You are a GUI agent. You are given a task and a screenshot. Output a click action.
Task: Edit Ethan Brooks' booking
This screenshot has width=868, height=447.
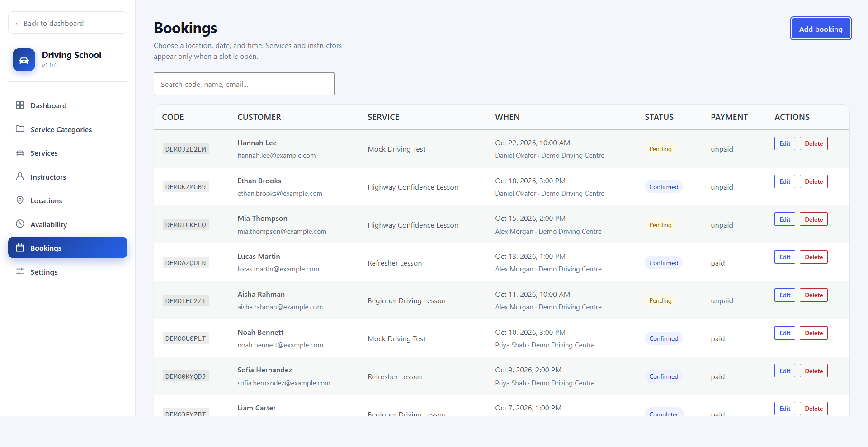(784, 181)
